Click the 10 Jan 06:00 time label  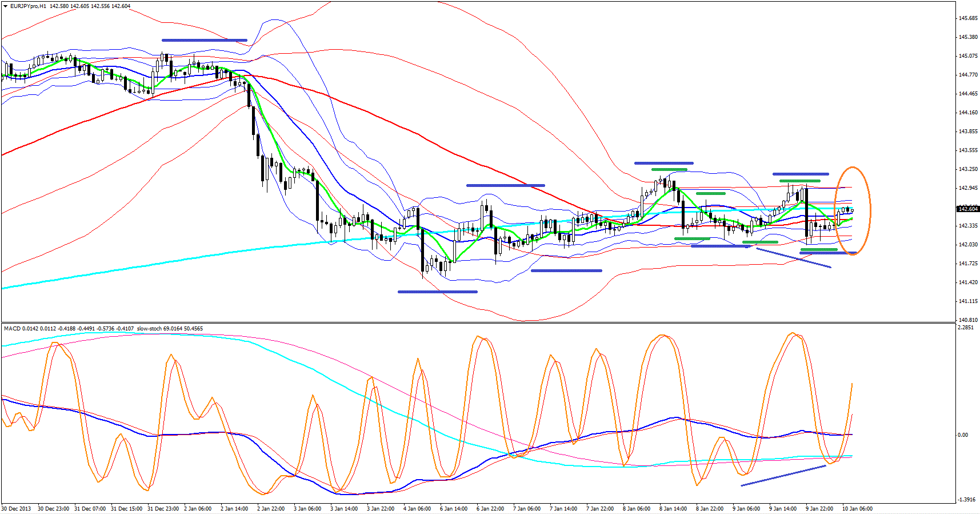click(857, 509)
